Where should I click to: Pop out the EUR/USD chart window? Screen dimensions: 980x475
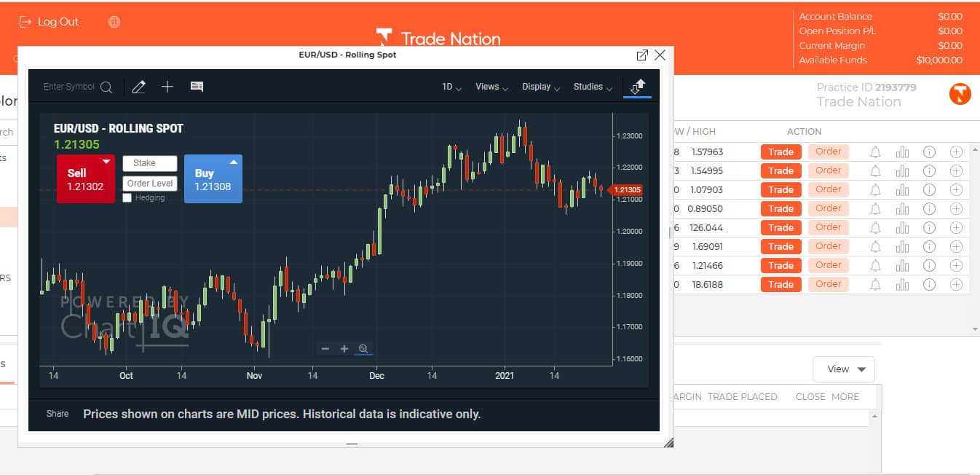(x=642, y=55)
